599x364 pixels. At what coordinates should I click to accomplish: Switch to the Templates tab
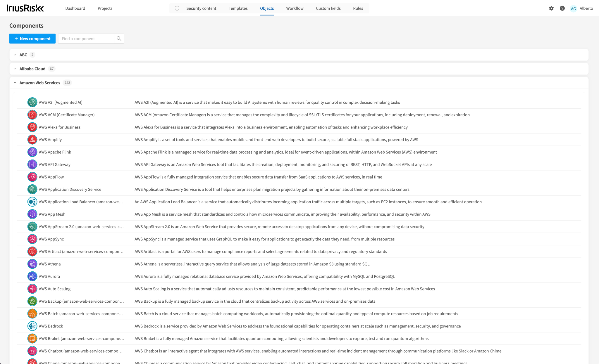coord(238,8)
